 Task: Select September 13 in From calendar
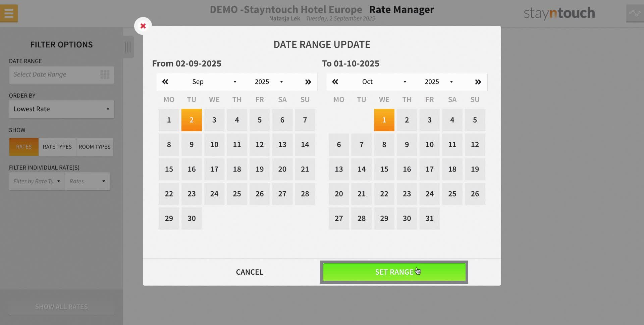coord(282,144)
